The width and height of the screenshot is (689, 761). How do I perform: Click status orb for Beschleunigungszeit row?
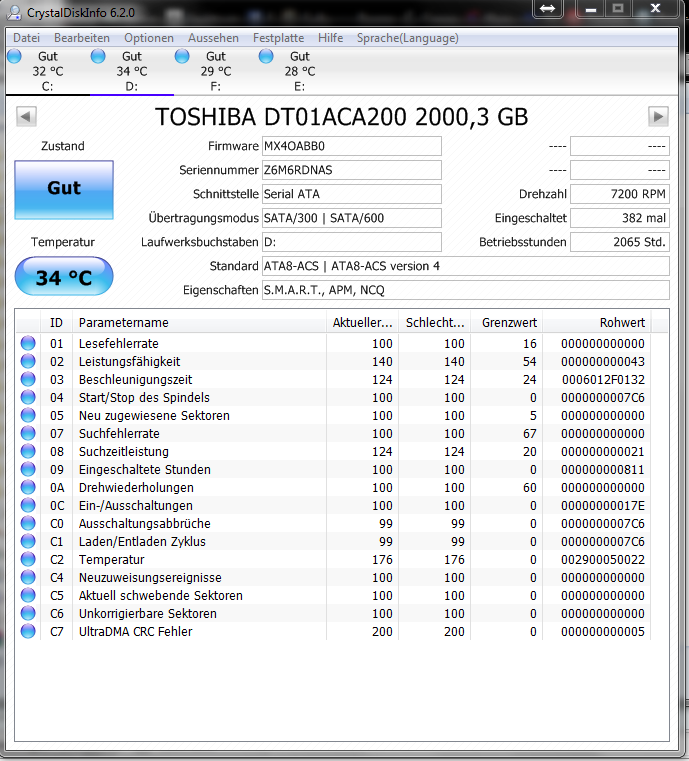pyautogui.click(x=28, y=379)
